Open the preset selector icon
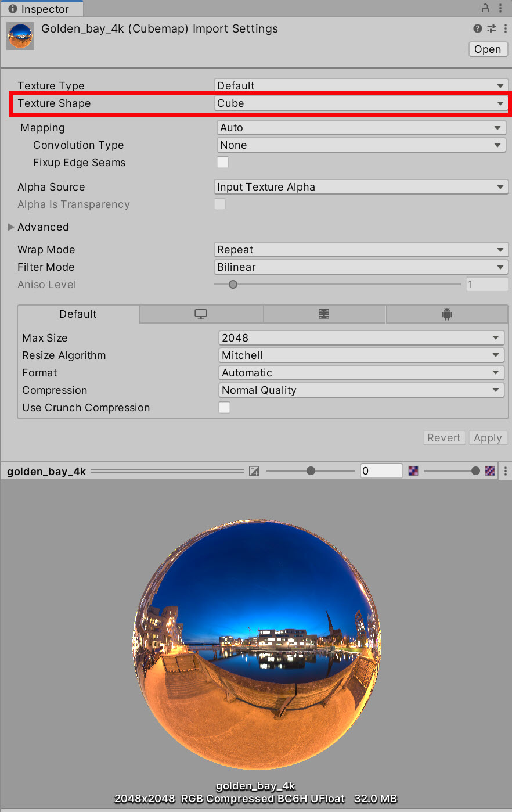This screenshot has height=812, width=512. pos(492,28)
